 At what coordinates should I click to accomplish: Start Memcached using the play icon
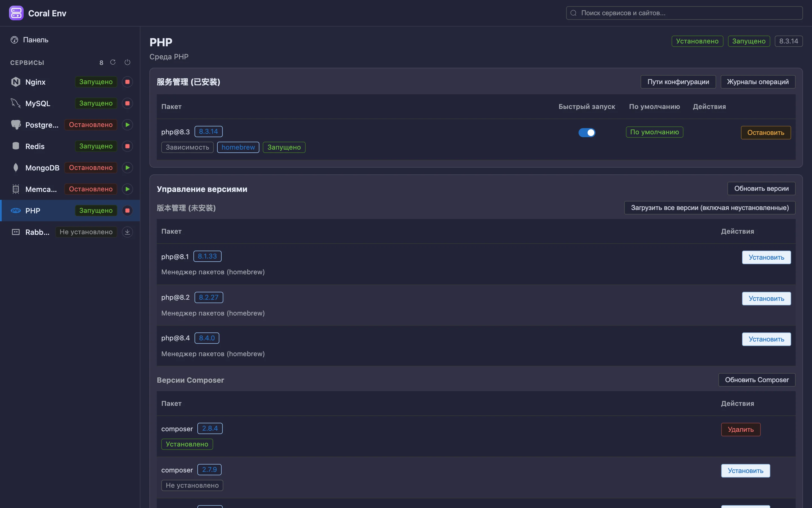(x=127, y=189)
